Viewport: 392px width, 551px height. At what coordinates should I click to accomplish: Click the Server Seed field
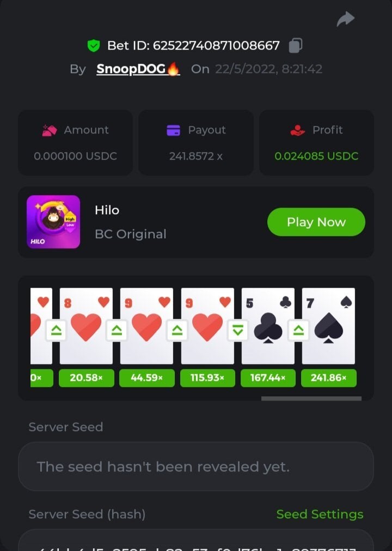click(196, 467)
